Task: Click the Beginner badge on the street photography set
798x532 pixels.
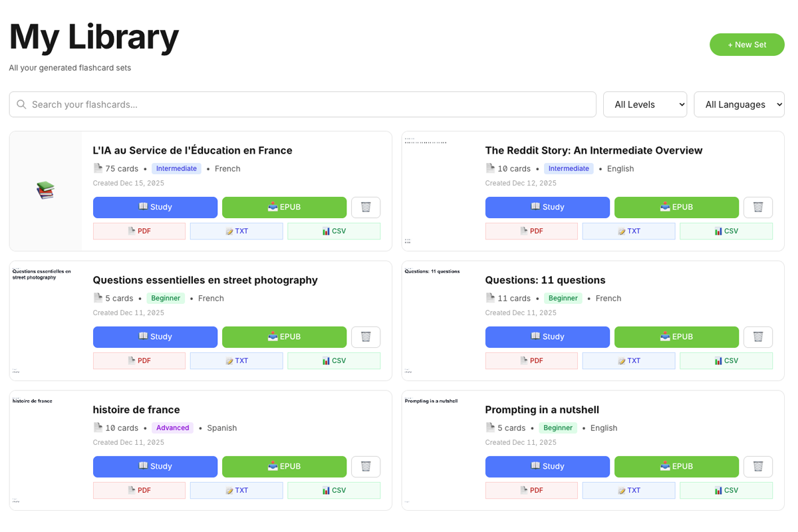Action: [x=166, y=298]
